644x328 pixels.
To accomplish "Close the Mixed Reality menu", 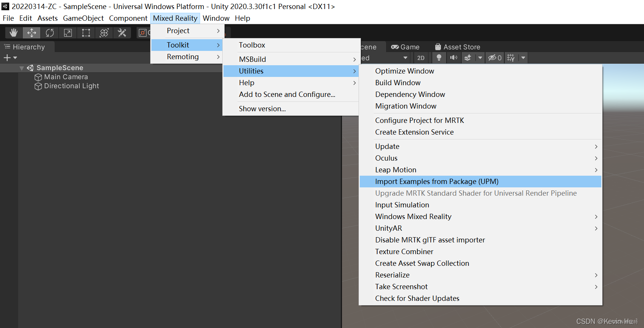I will [x=175, y=18].
